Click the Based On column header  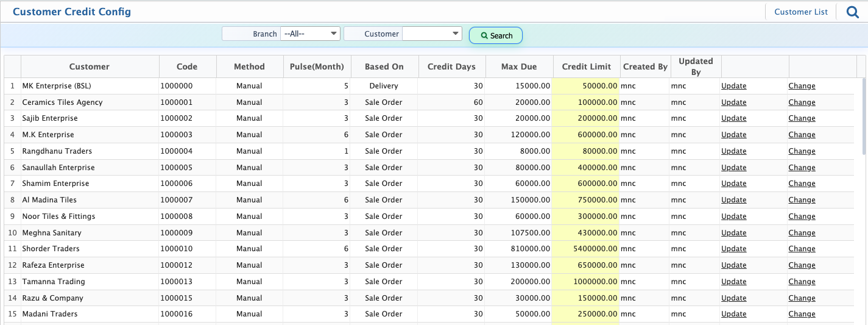(x=384, y=66)
